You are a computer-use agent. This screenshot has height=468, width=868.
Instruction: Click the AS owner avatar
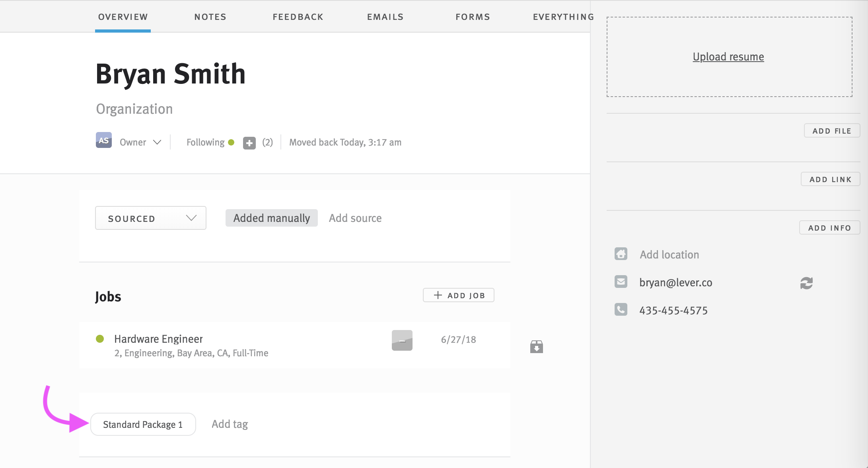coord(104,140)
